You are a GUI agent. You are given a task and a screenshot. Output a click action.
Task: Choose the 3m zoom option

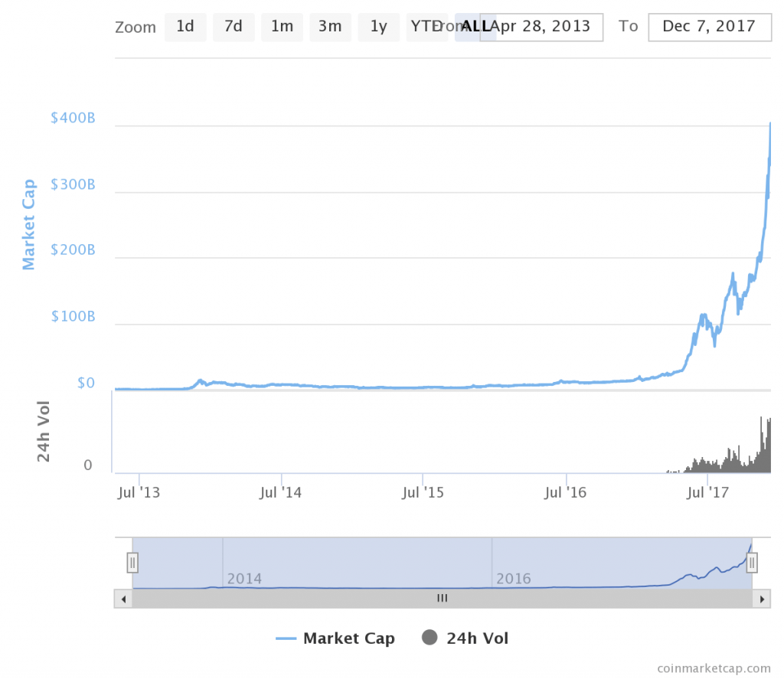click(330, 27)
